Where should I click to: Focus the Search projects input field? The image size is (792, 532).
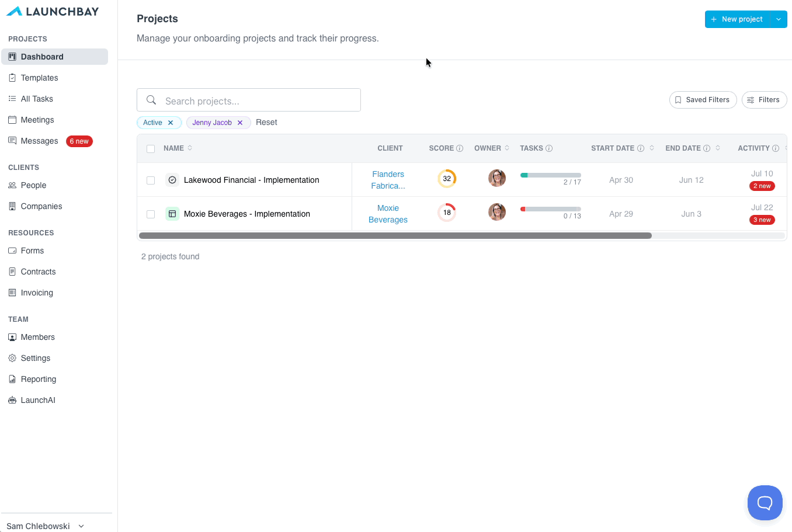tap(249, 100)
